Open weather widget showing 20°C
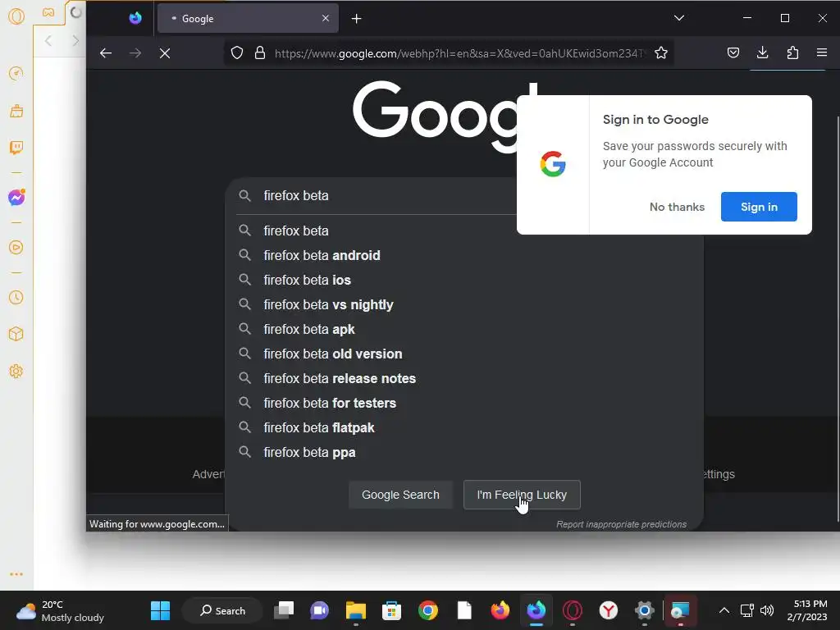 [60, 610]
